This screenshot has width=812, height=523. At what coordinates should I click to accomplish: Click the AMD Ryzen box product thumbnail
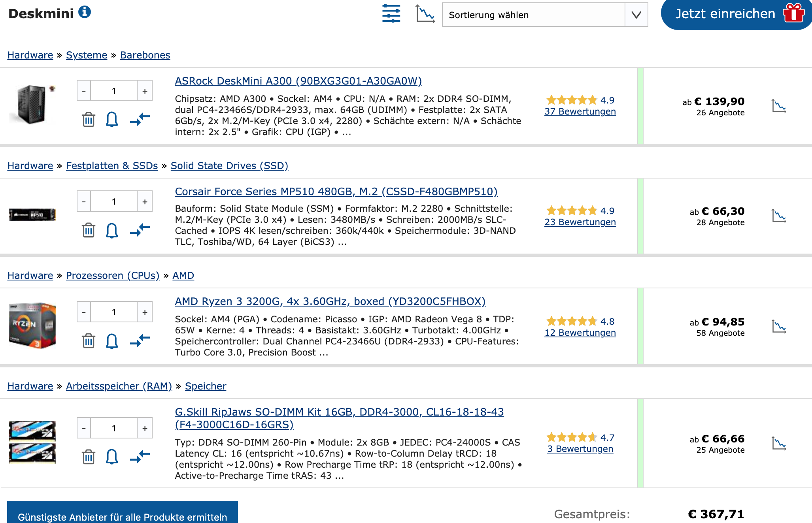click(32, 325)
